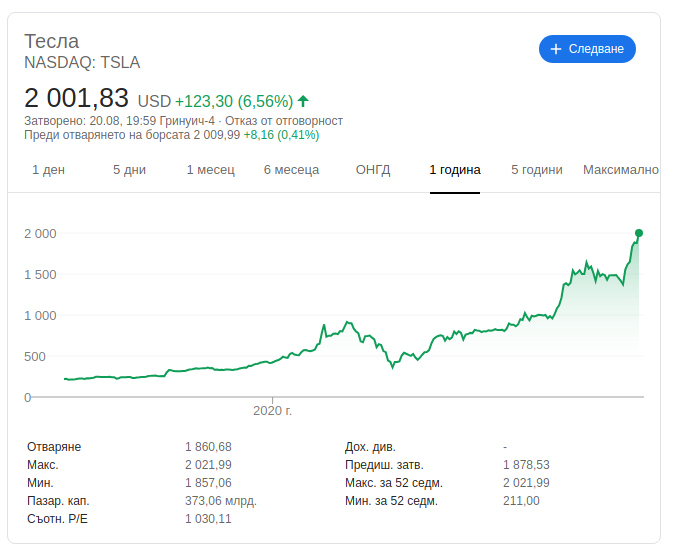Click the Отваряне label
The height and width of the screenshot is (558, 675).
point(54,447)
